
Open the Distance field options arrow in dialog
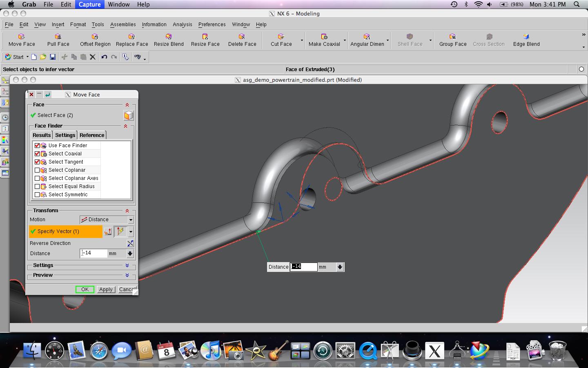(130, 254)
